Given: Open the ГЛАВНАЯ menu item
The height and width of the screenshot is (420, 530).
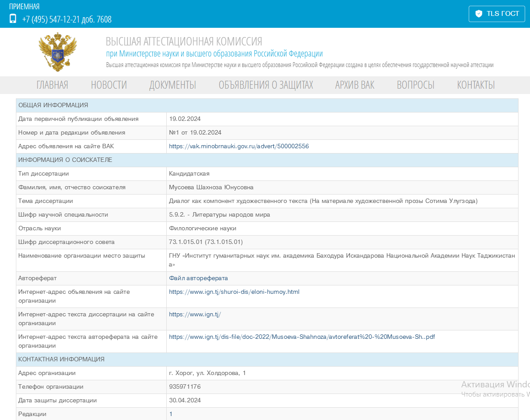Looking at the screenshot, I should pyautogui.click(x=52, y=85).
